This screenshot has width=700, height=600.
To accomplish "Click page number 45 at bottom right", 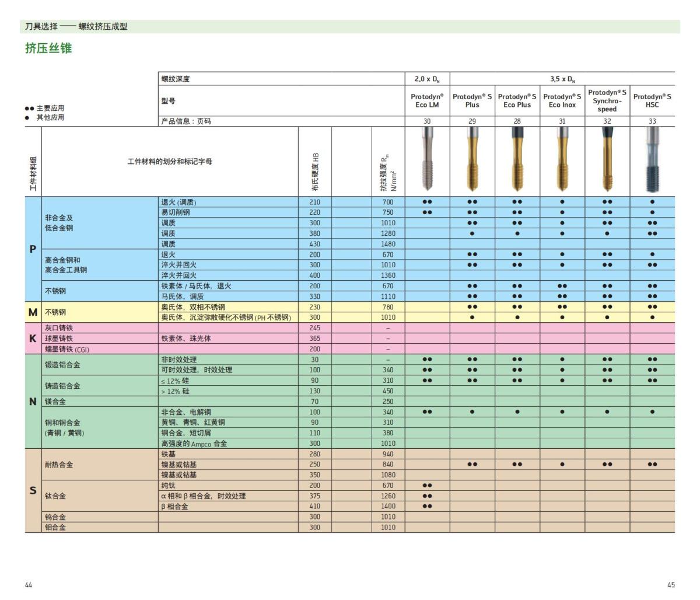I will click(x=671, y=583).
